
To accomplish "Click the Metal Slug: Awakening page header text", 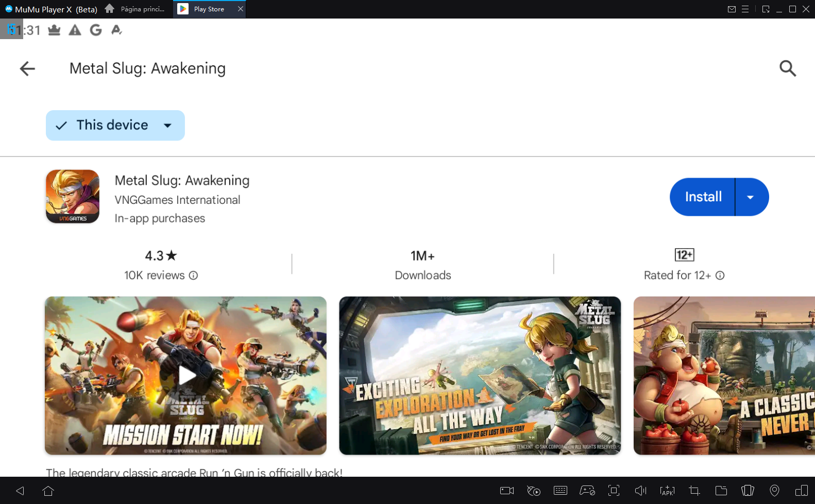I will [x=147, y=68].
